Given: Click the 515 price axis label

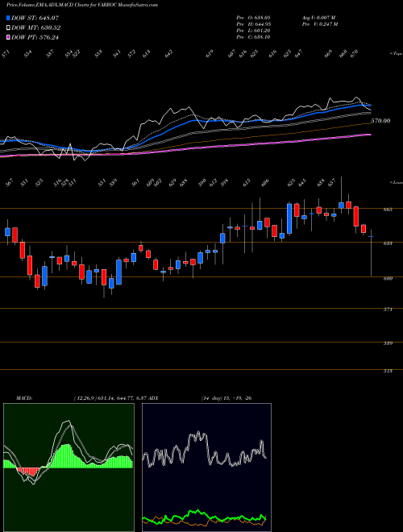Looking at the screenshot, I should 388,371.
